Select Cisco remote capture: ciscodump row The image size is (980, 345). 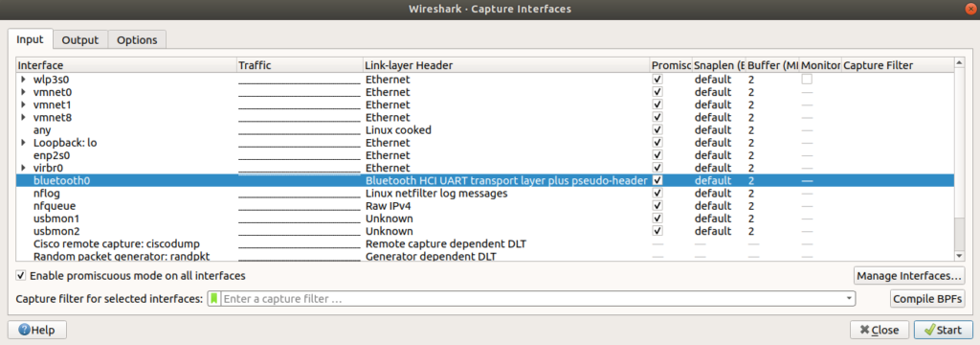[x=485, y=243]
